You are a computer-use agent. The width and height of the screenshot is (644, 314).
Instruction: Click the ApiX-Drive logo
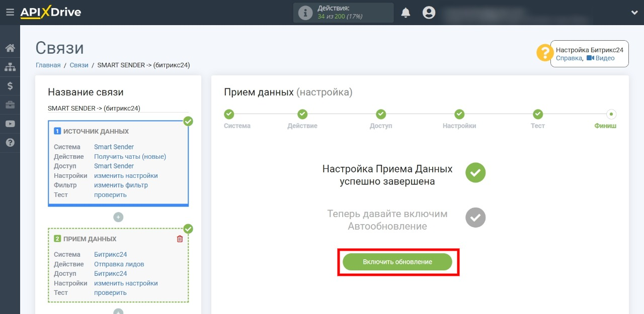(50, 13)
